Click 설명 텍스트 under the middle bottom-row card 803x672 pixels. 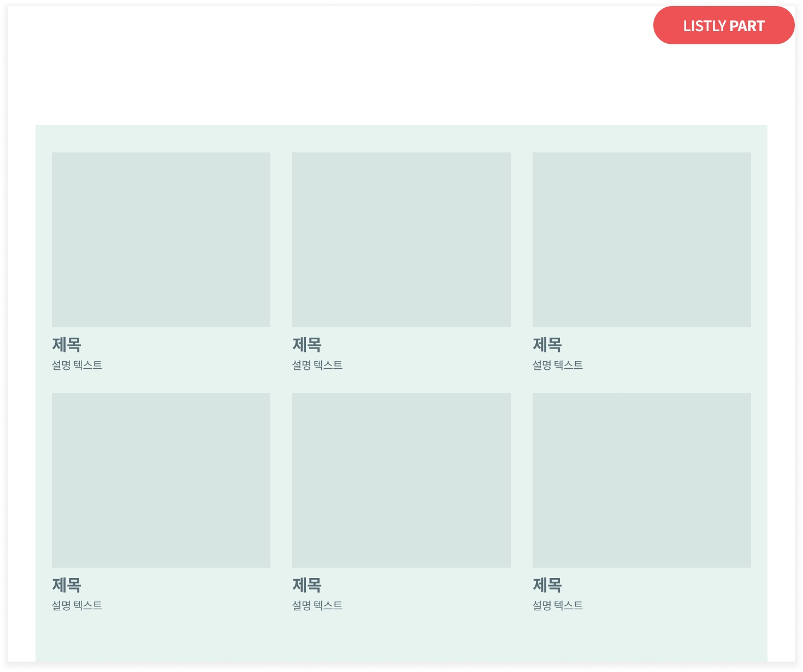[317, 605]
